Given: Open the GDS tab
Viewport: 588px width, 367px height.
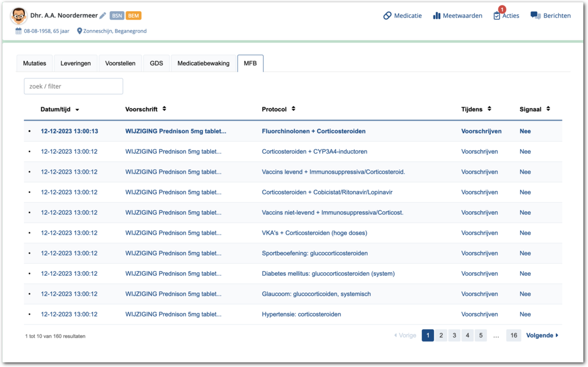Looking at the screenshot, I should click(x=156, y=63).
